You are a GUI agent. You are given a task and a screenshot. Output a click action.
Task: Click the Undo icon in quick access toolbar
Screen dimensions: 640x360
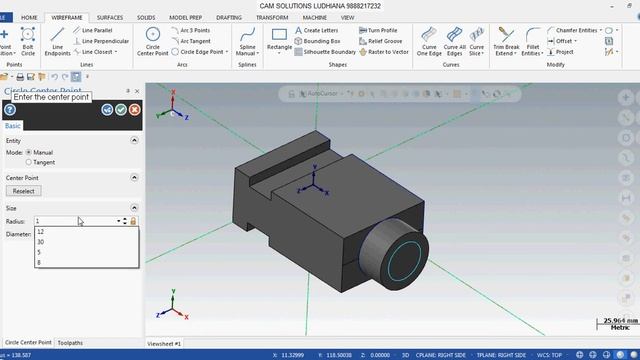pos(54,77)
